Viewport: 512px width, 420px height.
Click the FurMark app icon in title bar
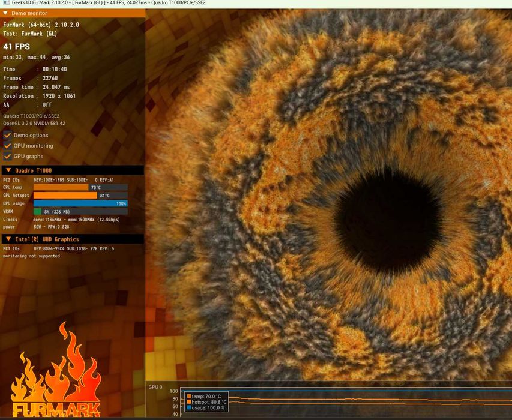(x=6, y=3)
